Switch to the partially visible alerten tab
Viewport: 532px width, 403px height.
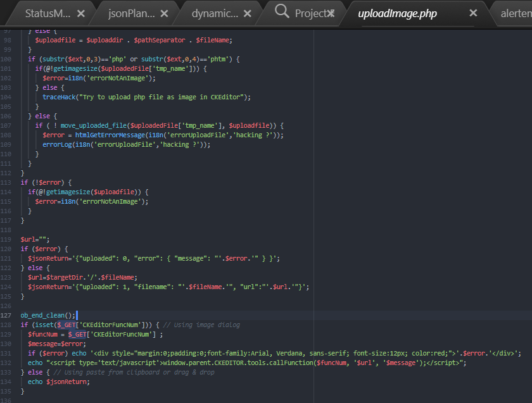(x=515, y=13)
